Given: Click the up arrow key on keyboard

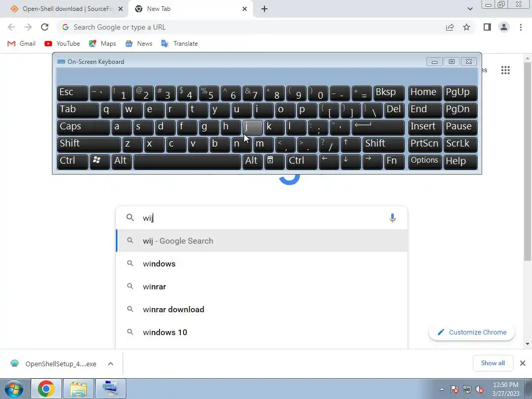Looking at the screenshot, I should pos(351,144).
